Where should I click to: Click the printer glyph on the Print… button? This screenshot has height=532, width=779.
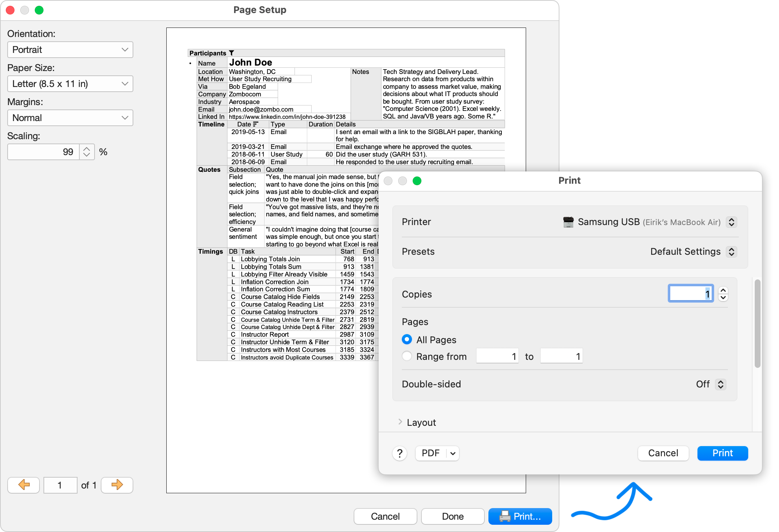(504, 516)
